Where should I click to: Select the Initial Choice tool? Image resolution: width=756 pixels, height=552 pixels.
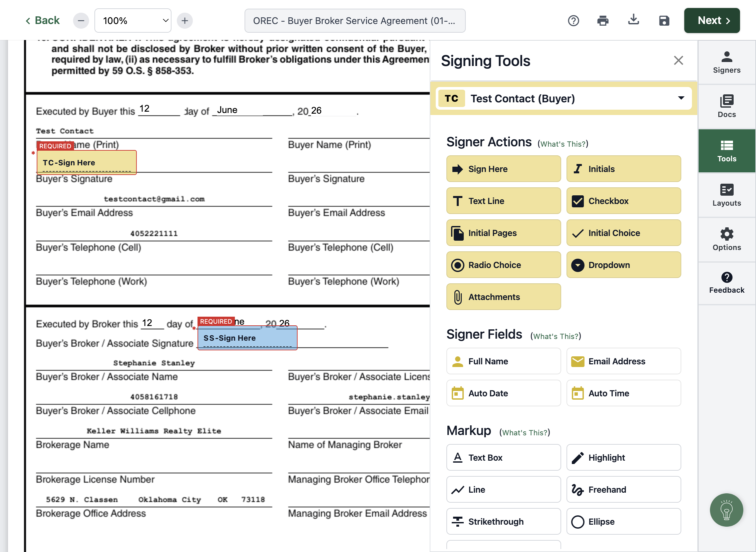coord(624,233)
